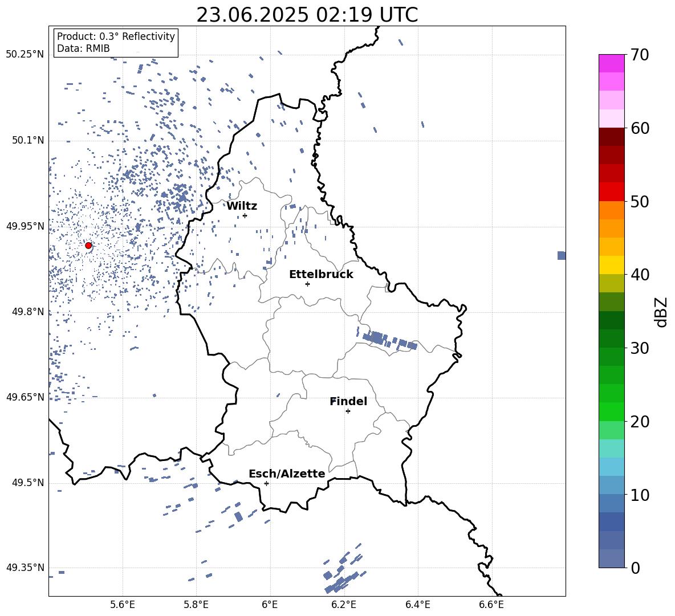The width and height of the screenshot is (675, 616).
Task: Click the 6°E longitude label
Action: coord(270,605)
